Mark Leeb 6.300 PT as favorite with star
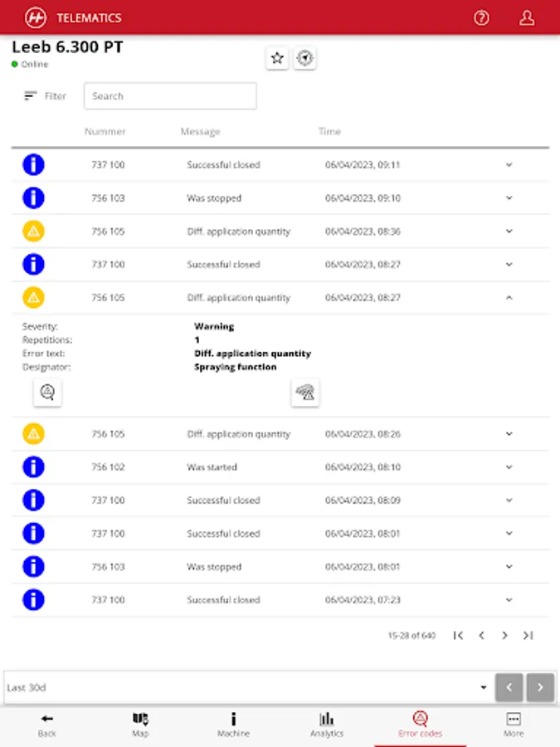The image size is (560, 747). (x=277, y=58)
